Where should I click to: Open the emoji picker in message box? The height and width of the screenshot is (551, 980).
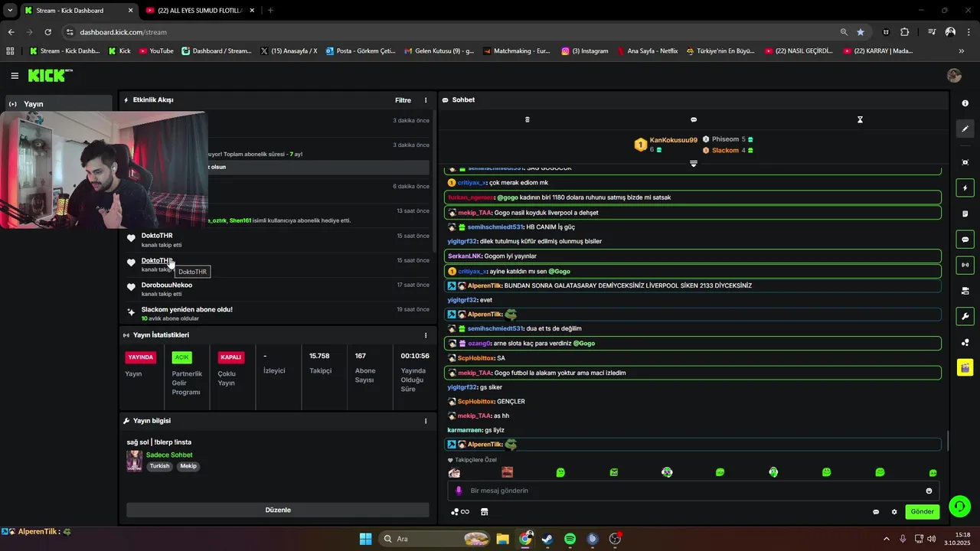click(929, 491)
